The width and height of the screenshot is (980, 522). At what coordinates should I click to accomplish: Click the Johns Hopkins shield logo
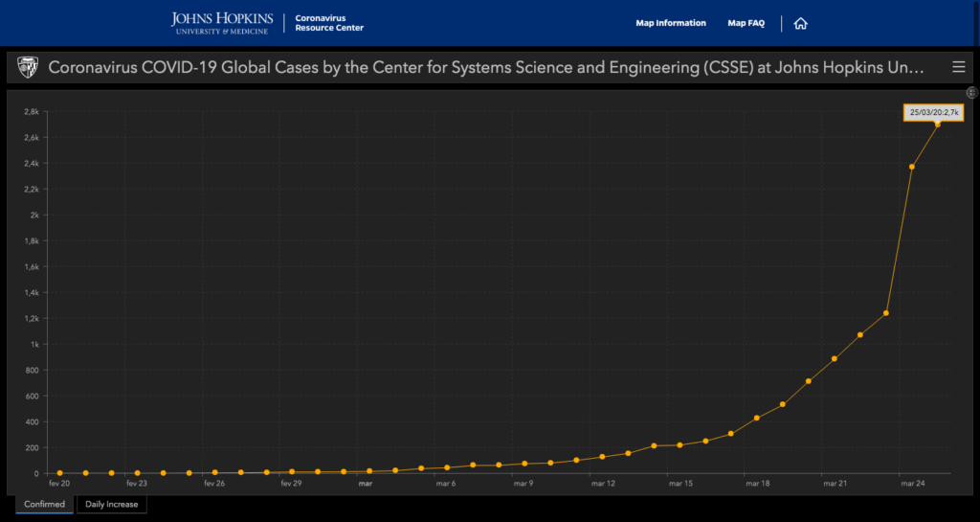coord(27,67)
